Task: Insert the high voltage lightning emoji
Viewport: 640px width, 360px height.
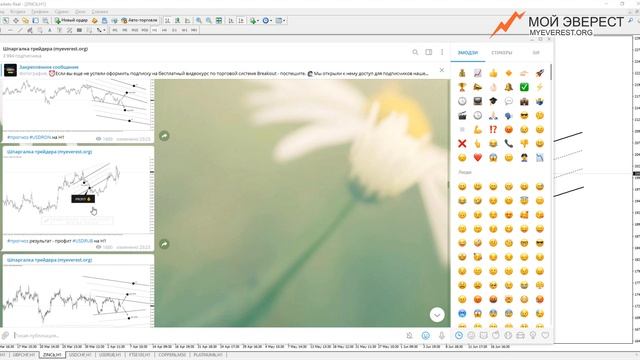Action: click(x=540, y=87)
